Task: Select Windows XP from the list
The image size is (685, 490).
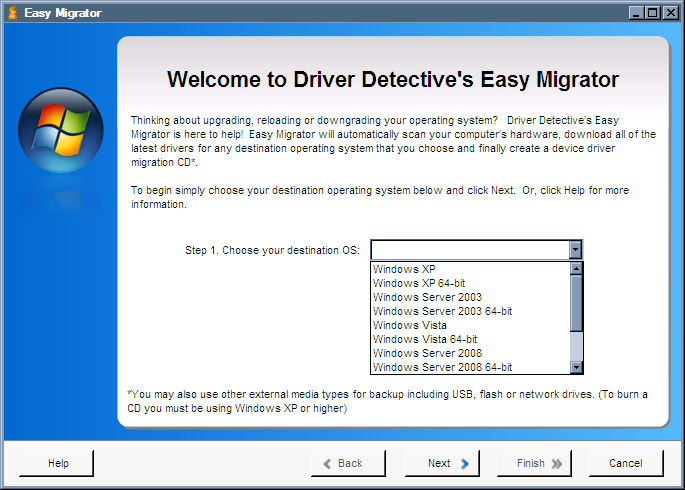Action: click(x=471, y=269)
